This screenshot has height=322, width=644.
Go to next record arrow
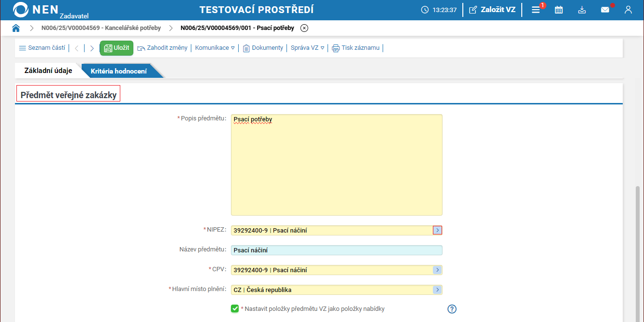click(x=92, y=48)
